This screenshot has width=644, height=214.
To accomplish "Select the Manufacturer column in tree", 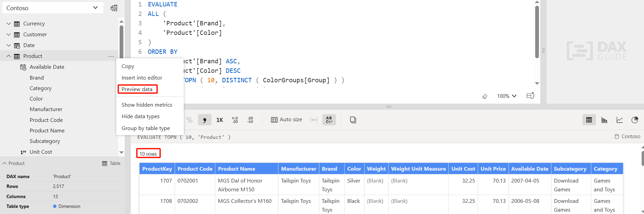I will (x=46, y=109).
